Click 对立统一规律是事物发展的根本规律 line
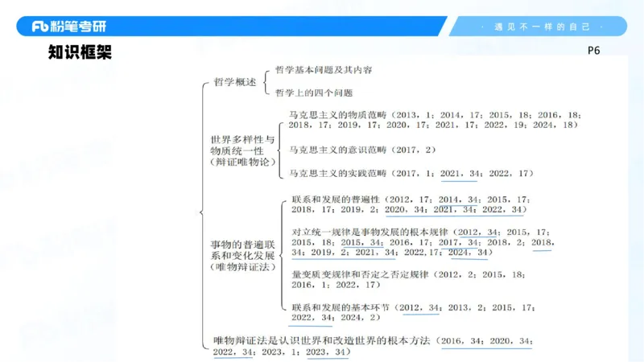 point(423,243)
